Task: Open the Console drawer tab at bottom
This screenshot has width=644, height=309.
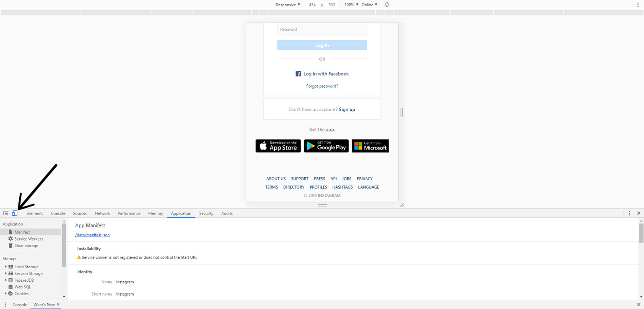Action: point(20,305)
